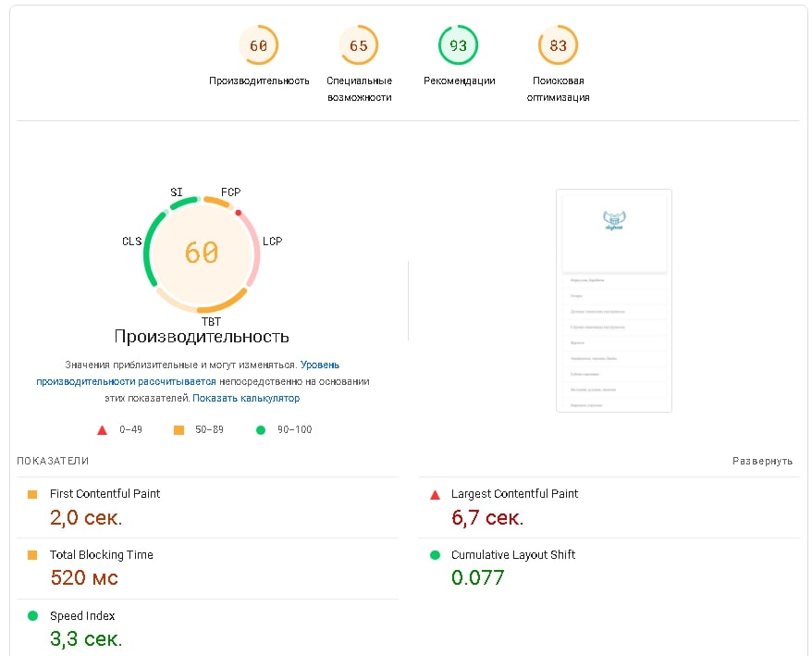812x656 pixels.
Task: Click the SEO score 83 gauge
Action: [558, 45]
